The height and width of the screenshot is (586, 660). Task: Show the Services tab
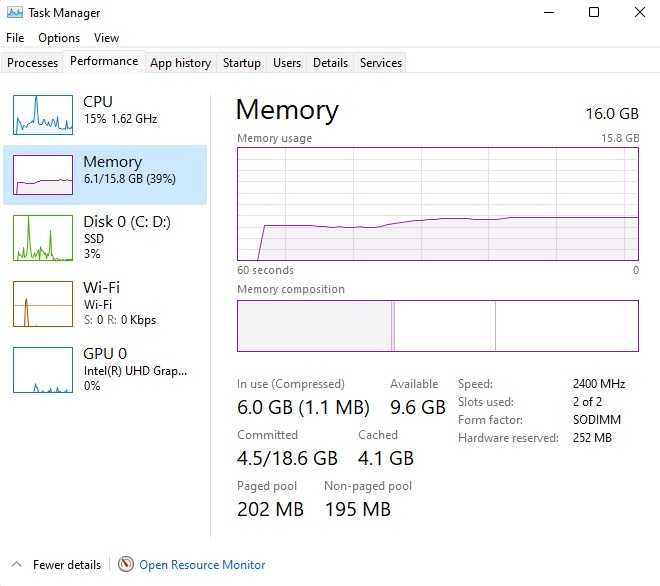pyautogui.click(x=381, y=63)
